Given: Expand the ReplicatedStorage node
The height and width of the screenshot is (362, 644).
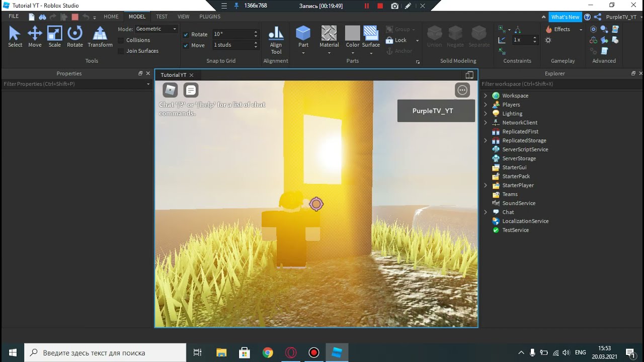Looking at the screenshot, I should tap(486, 140).
